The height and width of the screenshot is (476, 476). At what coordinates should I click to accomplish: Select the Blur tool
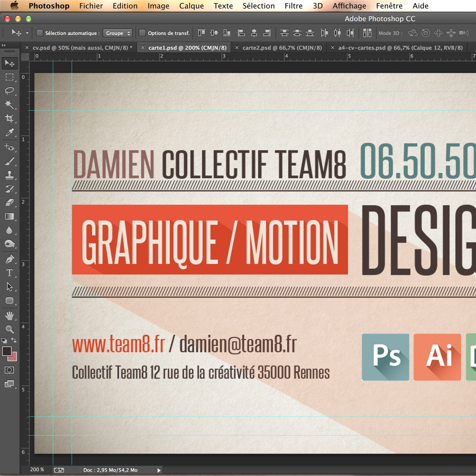(x=10, y=230)
